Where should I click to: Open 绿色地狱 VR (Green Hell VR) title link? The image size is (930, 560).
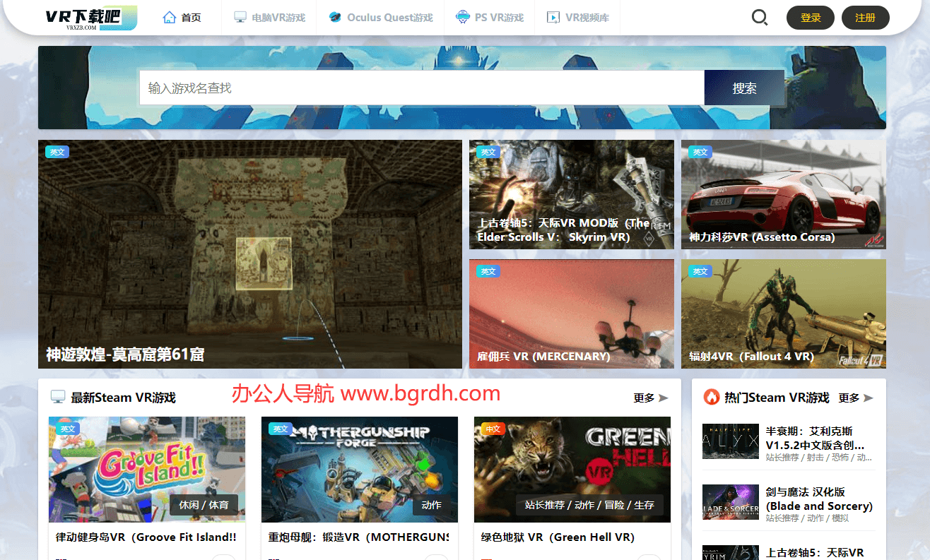[x=558, y=537]
